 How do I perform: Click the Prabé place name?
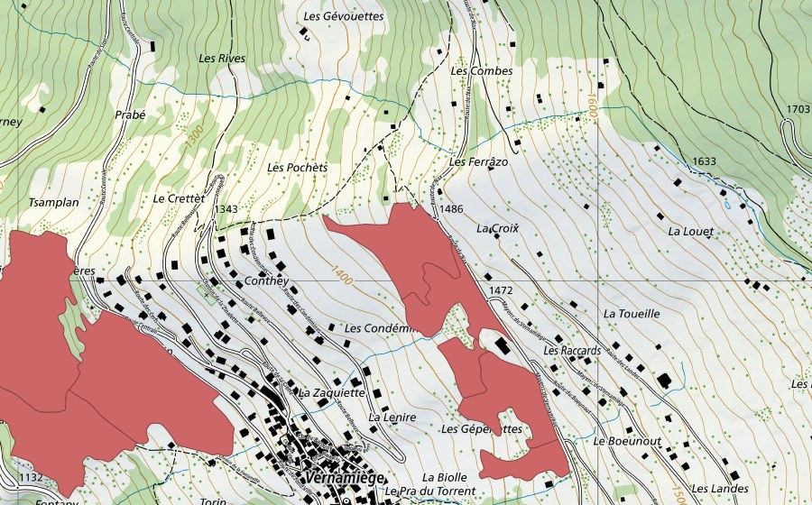[130, 115]
